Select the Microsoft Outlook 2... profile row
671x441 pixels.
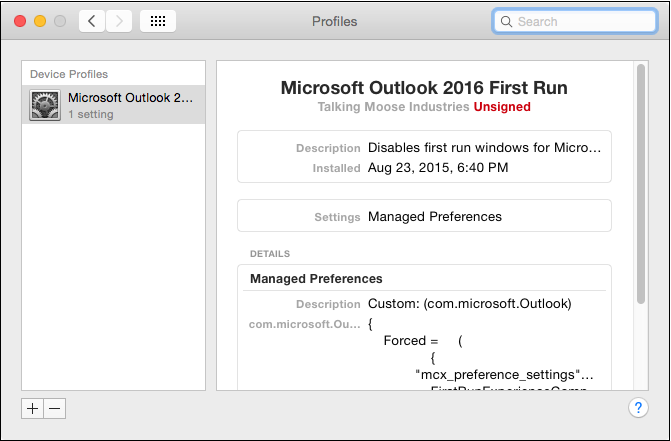click(x=113, y=105)
